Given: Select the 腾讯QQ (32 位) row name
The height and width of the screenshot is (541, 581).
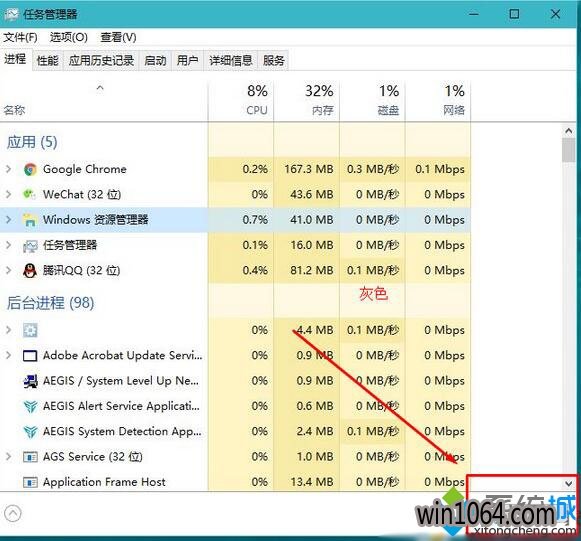Looking at the screenshot, I should click(x=82, y=270).
